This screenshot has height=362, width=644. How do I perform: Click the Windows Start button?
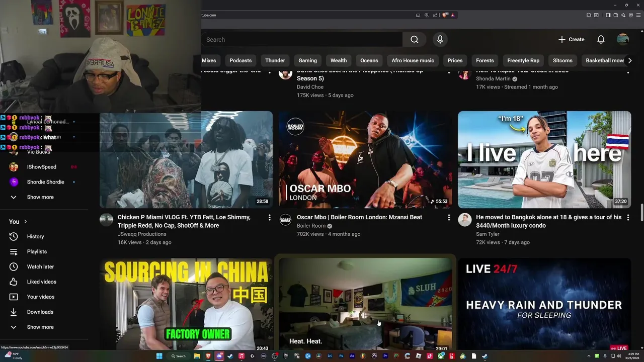coord(159,356)
